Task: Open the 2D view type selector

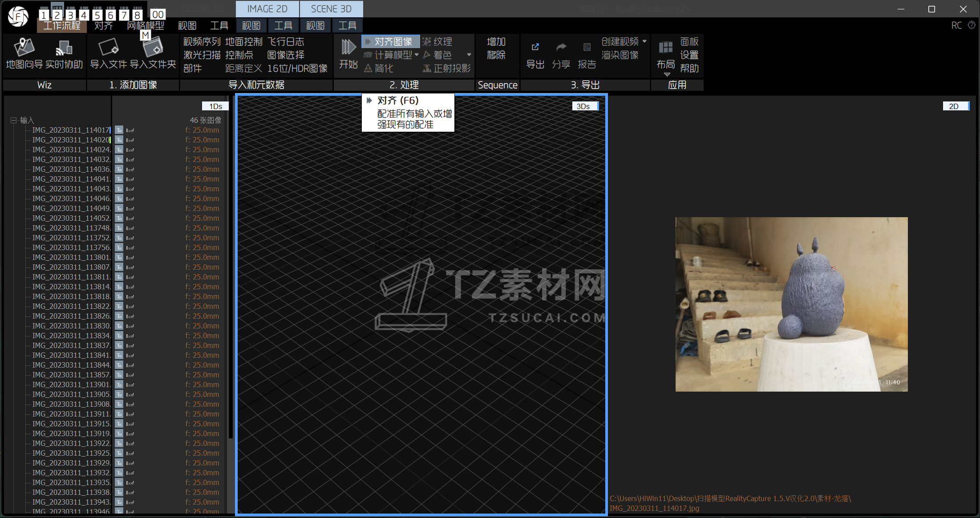Action: [956, 106]
